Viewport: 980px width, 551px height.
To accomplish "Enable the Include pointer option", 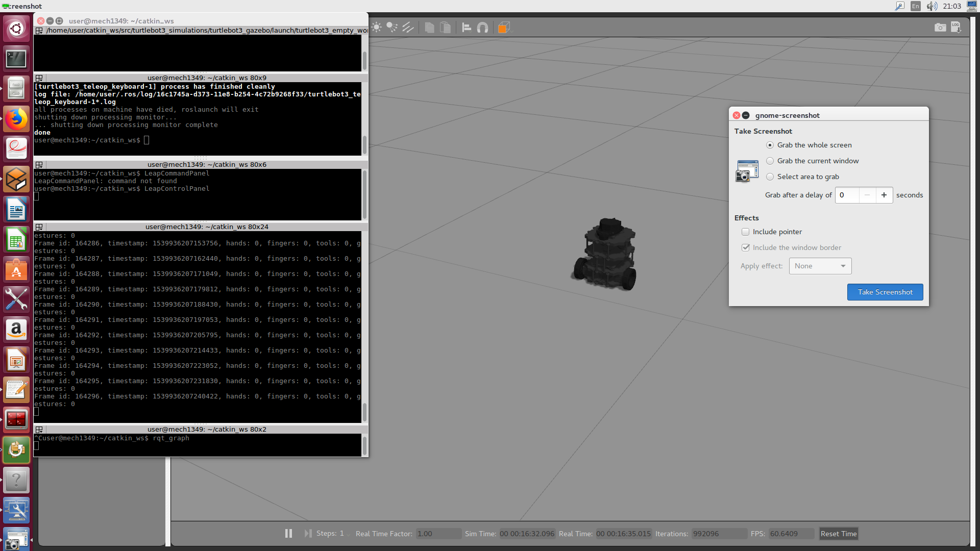I will [746, 232].
